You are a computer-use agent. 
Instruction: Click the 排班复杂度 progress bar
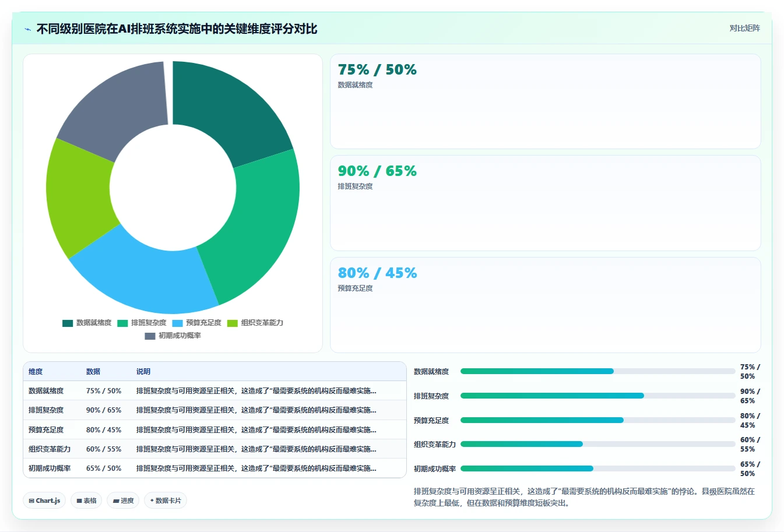pyautogui.click(x=597, y=396)
